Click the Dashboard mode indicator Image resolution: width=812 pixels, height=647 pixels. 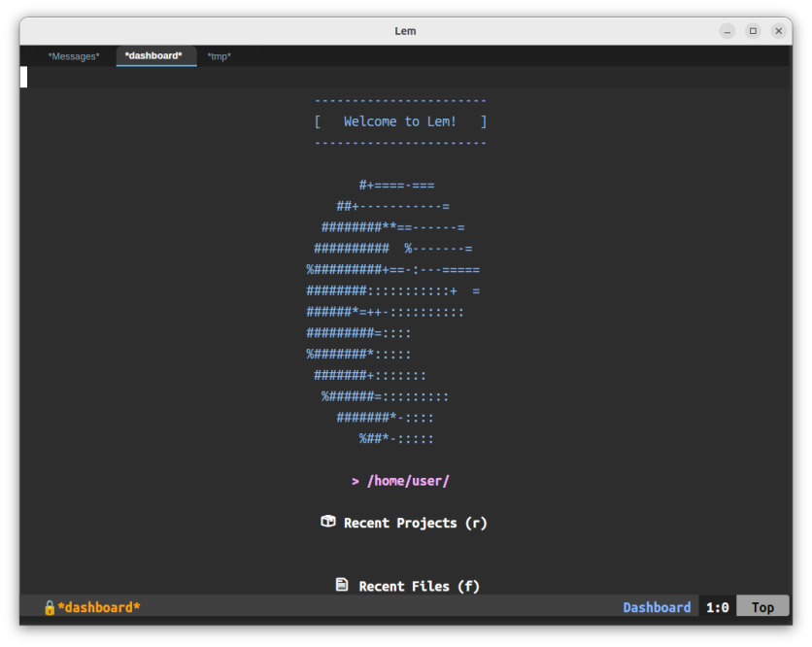click(x=657, y=607)
